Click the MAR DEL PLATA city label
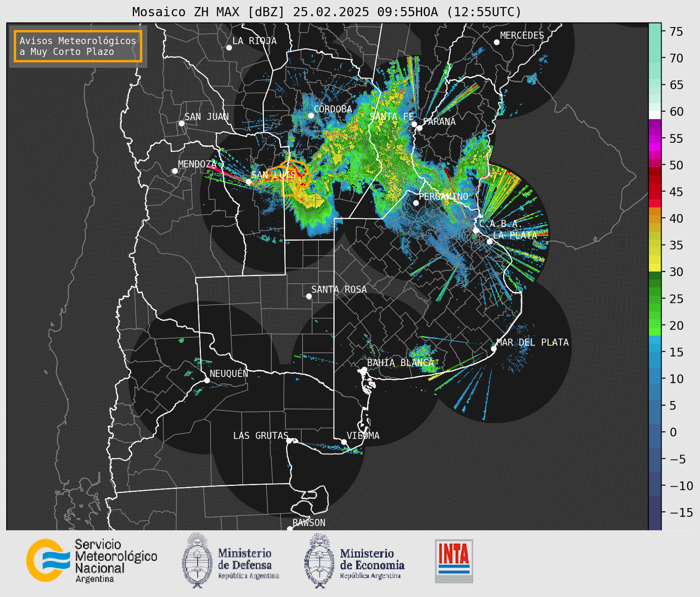The width and height of the screenshot is (700, 597). [x=532, y=343]
